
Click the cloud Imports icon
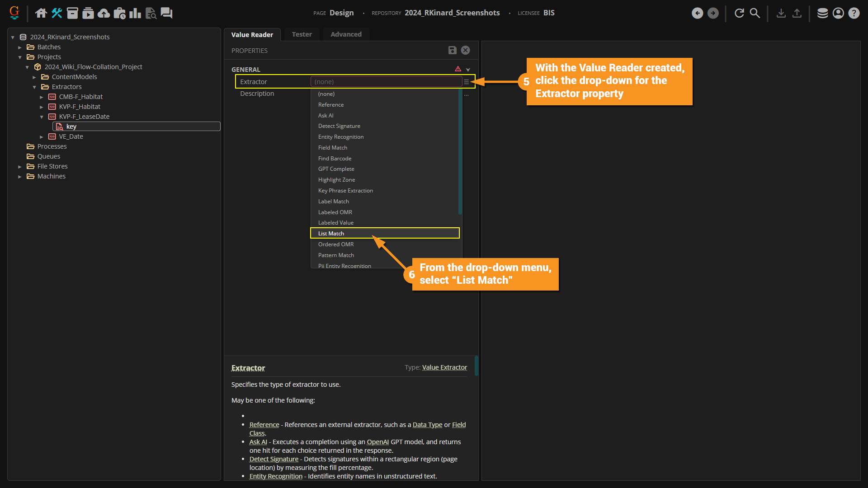104,13
